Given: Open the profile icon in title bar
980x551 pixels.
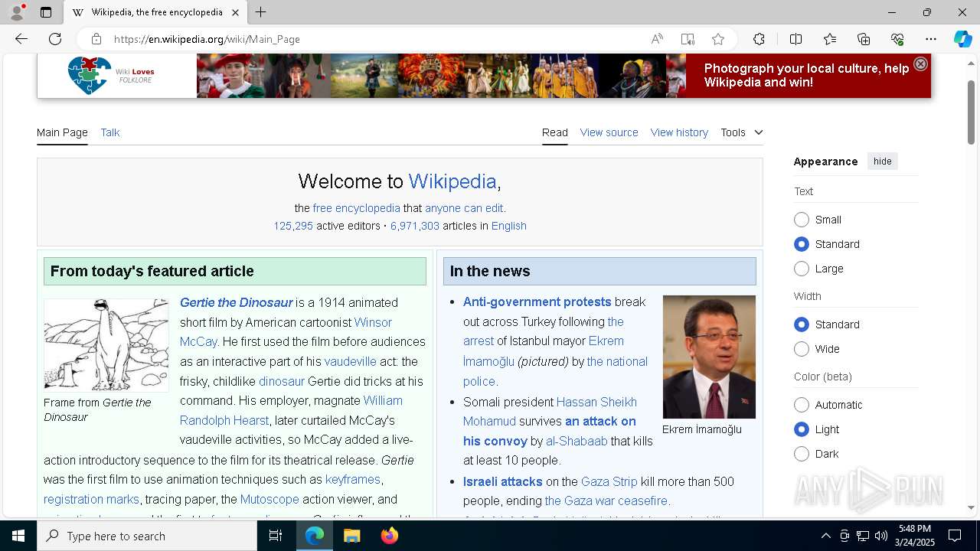Looking at the screenshot, I should click(17, 12).
